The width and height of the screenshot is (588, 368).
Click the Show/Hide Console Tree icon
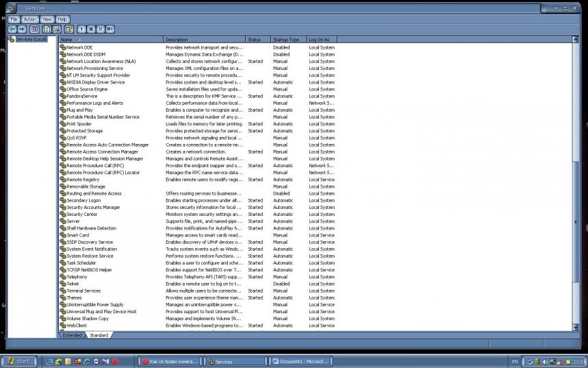click(x=34, y=29)
